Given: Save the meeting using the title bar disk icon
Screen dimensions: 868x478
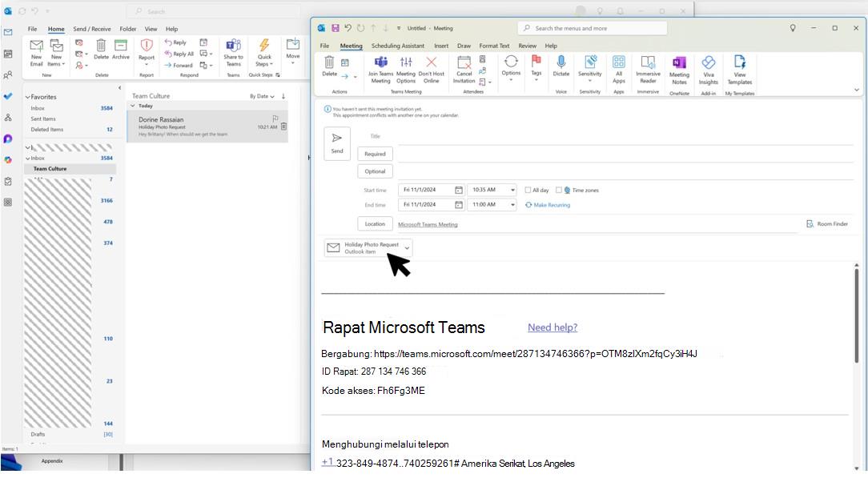Looking at the screenshot, I should click(335, 28).
